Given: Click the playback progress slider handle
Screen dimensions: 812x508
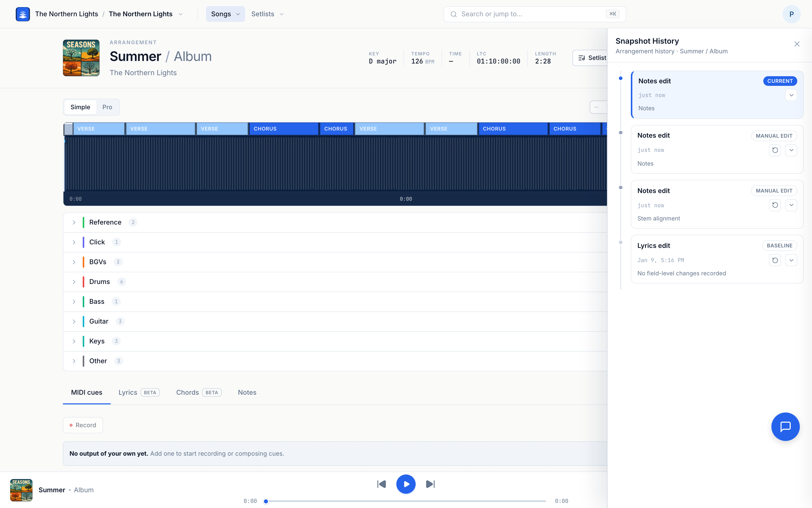Looking at the screenshot, I should [266, 501].
